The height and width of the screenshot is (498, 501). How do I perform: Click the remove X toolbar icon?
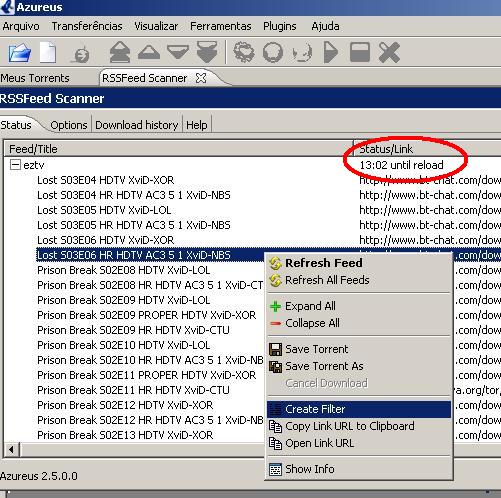point(389,52)
